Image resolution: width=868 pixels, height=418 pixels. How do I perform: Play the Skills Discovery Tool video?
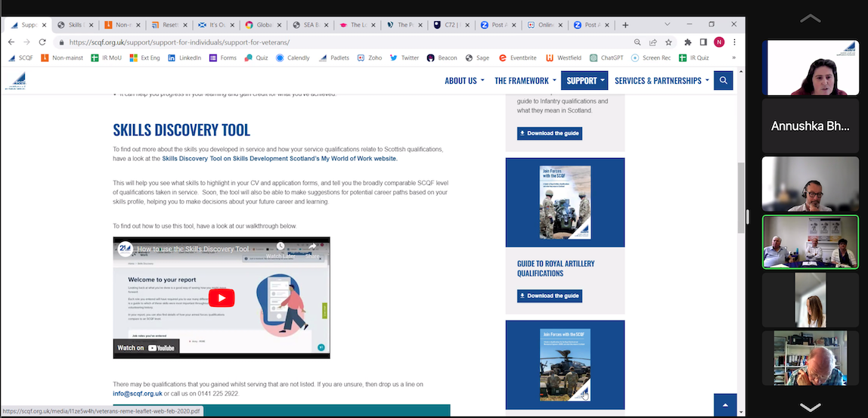[222, 298]
